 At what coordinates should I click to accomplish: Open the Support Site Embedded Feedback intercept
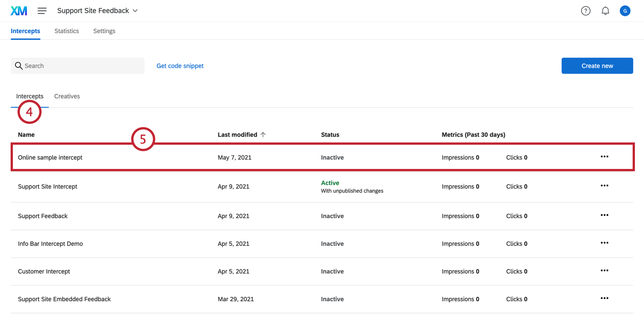64,299
